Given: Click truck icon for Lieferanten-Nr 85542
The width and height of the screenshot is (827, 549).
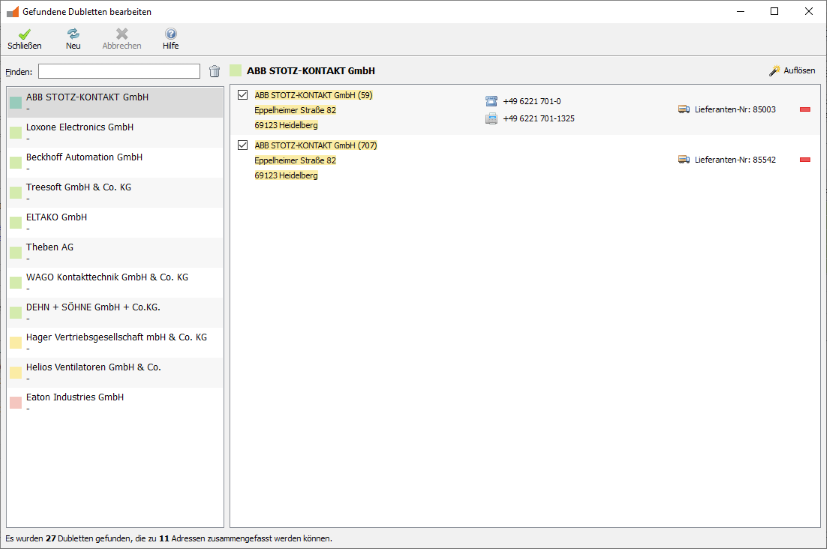Looking at the screenshot, I should [x=684, y=159].
